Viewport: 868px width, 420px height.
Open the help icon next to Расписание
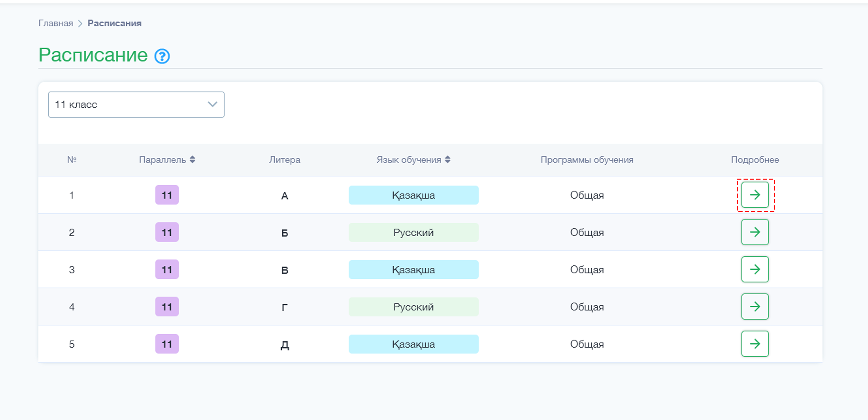pos(162,56)
